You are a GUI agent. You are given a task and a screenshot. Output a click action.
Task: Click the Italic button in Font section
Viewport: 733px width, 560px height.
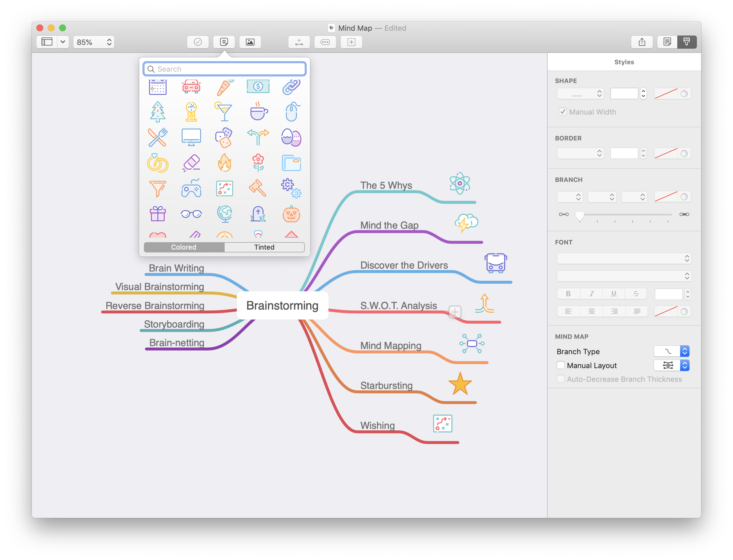[x=591, y=292]
